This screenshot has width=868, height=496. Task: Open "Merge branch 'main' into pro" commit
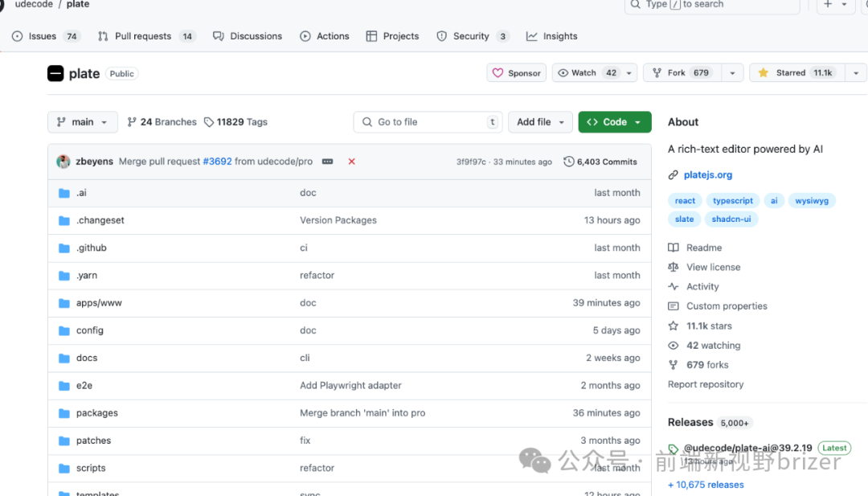[362, 413]
